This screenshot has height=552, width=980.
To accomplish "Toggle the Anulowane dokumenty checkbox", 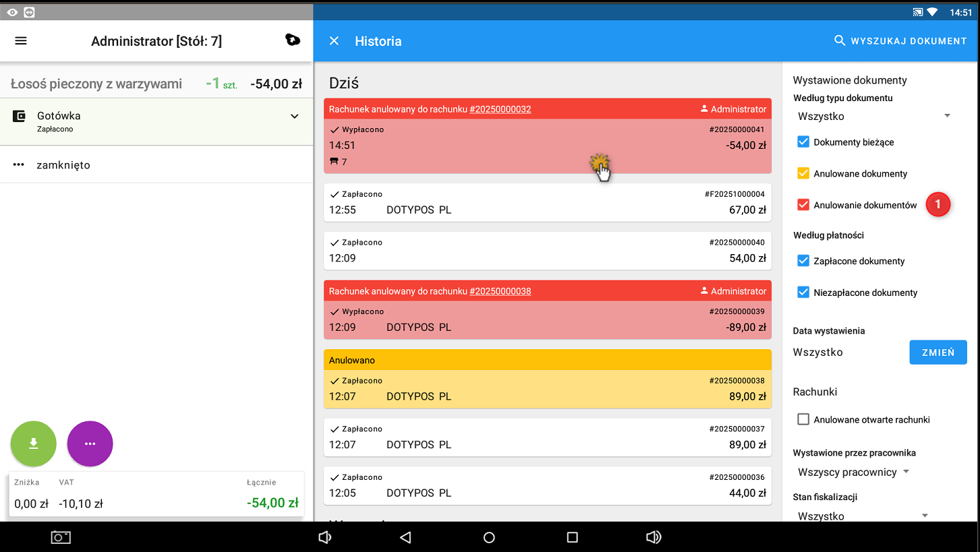I will tap(803, 173).
